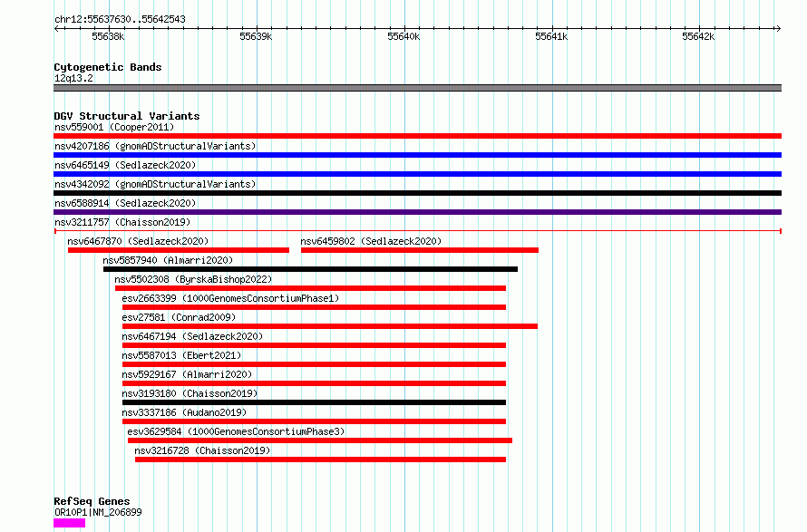Viewport: 807px width, 532px height.
Task: Click the nsv4342092 (gnomADStructuralVariants) label
Action: pyautogui.click(x=155, y=184)
